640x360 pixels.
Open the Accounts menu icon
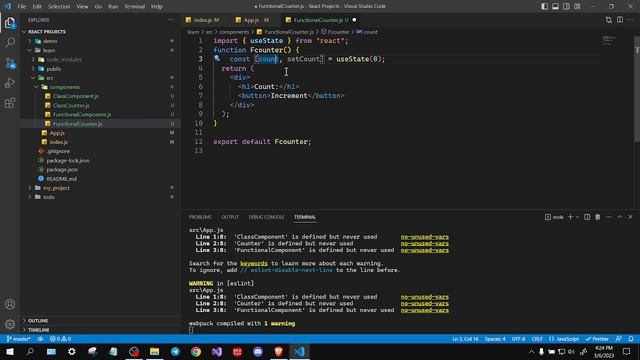pyautogui.click(x=10, y=304)
